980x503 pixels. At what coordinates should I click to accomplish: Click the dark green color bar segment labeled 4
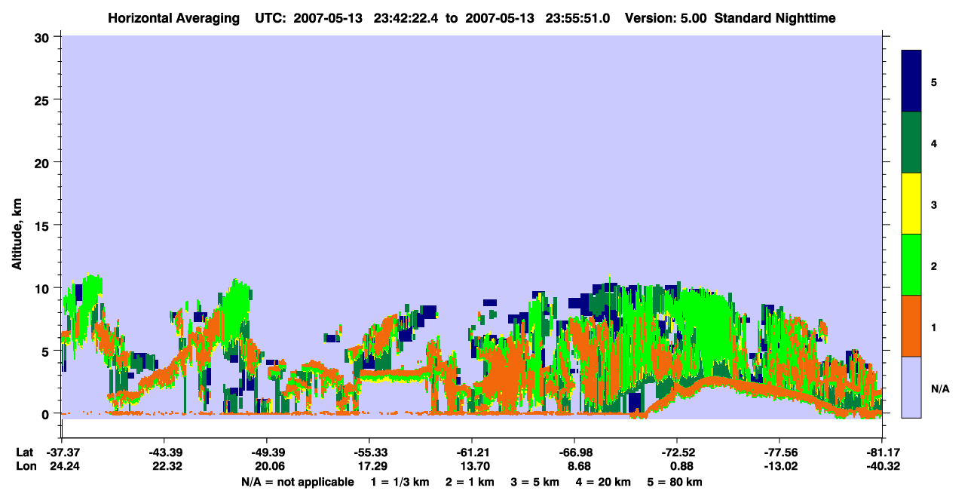[x=911, y=143]
